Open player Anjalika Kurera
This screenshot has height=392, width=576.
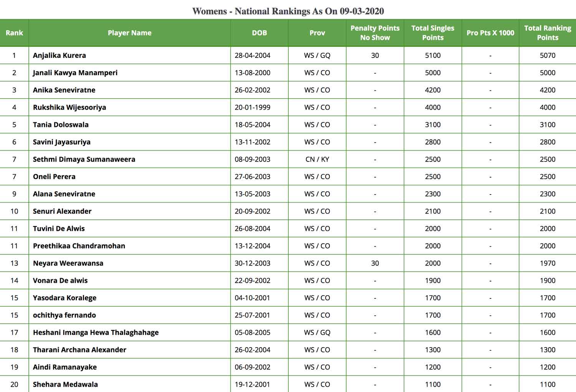[x=60, y=55]
